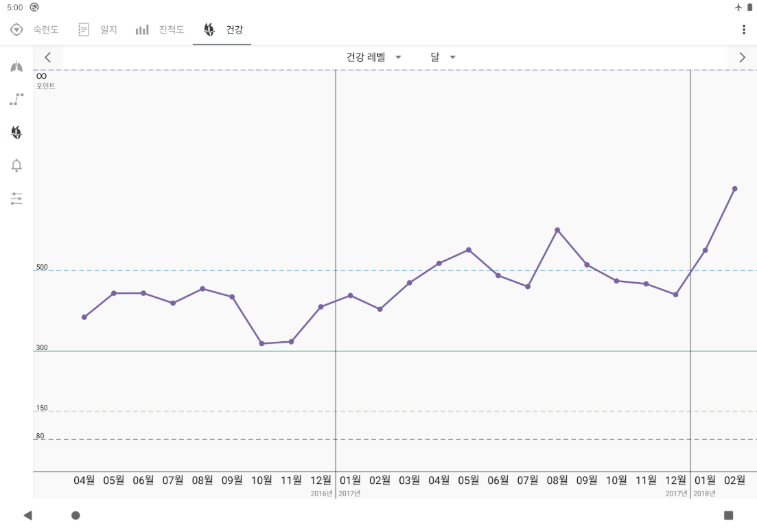Select the heart pulse icon in the sidebar
Screen dimensions: 757x532
coord(16,132)
